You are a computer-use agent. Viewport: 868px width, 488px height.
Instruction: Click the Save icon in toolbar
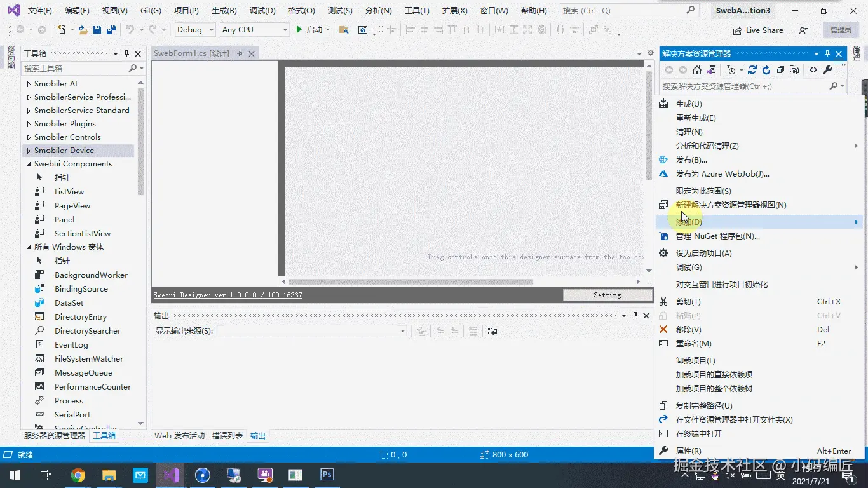97,30
